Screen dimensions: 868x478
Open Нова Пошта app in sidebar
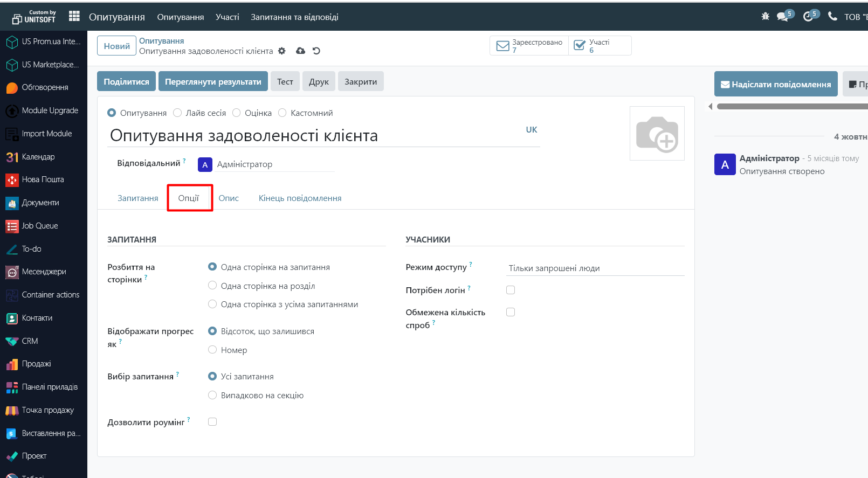point(43,179)
